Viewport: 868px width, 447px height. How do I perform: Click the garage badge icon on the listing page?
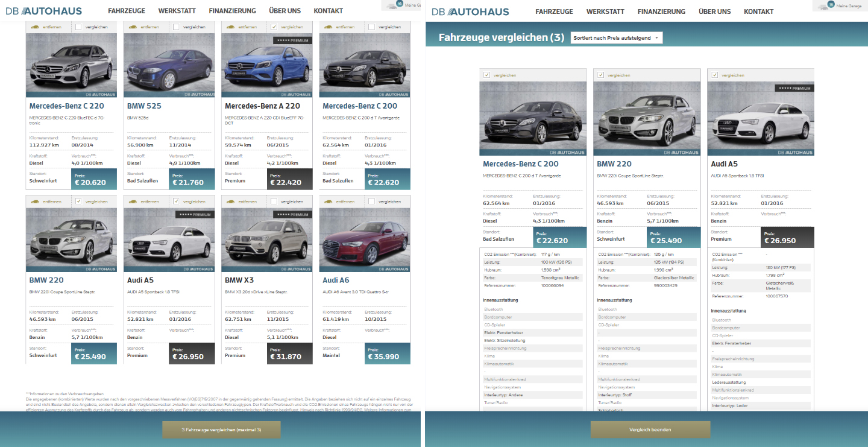click(400, 5)
